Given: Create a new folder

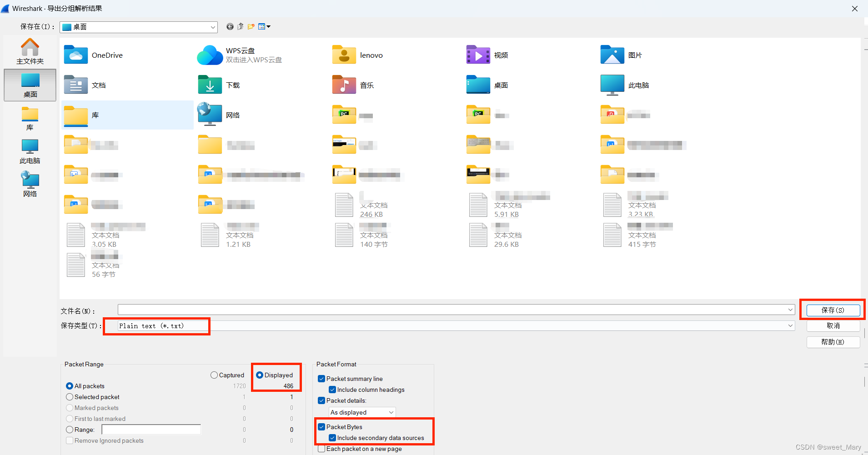Looking at the screenshot, I should [x=251, y=27].
